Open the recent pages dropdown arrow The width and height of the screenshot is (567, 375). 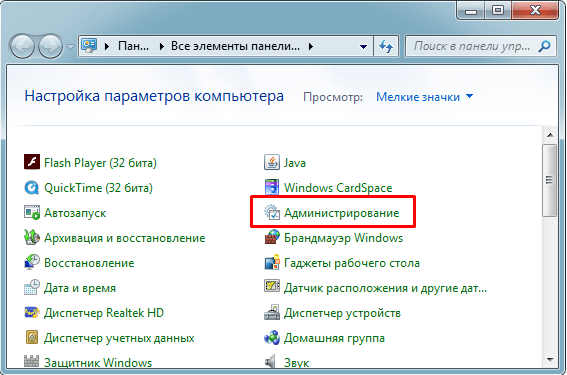tap(70, 47)
